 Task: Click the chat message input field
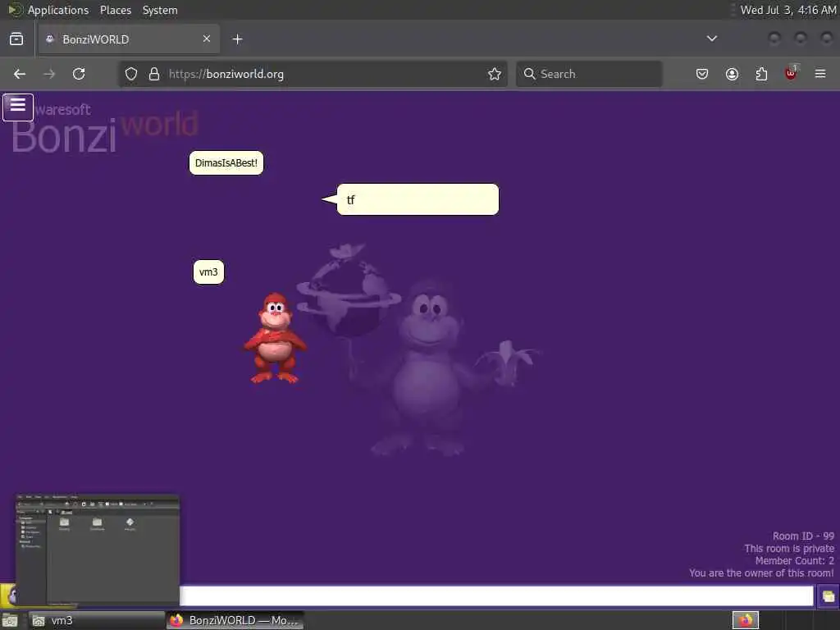(x=496, y=596)
